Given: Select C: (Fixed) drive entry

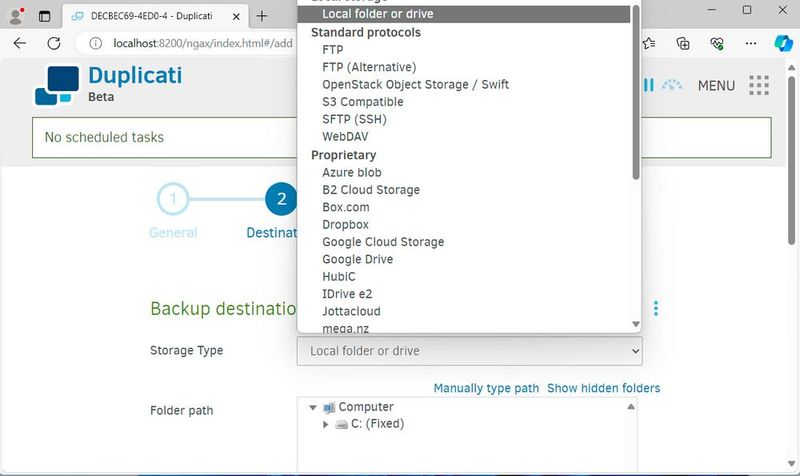Looking at the screenshot, I should (x=377, y=423).
